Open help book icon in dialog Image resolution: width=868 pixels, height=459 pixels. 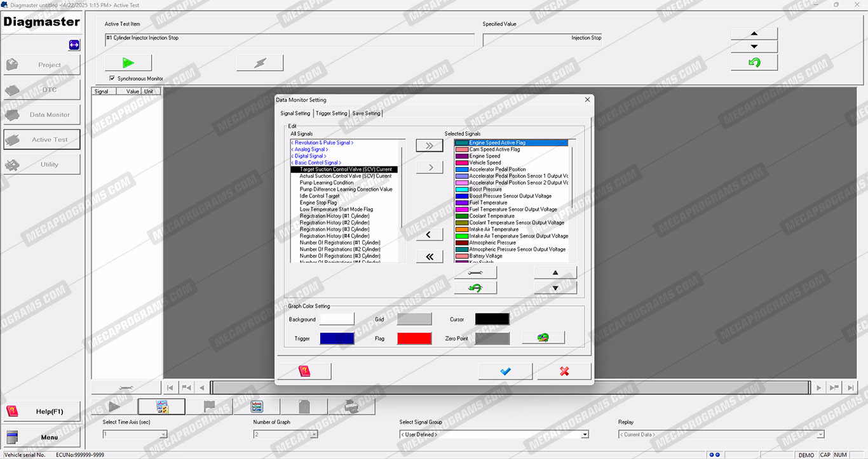tap(304, 371)
